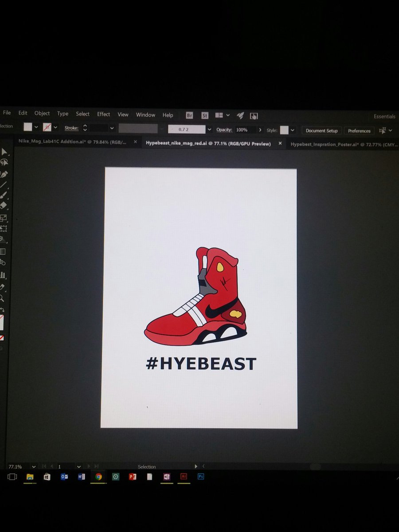Image resolution: width=399 pixels, height=532 pixels.
Task: Click the Preferences button
Action: click(x=359, y=131)
